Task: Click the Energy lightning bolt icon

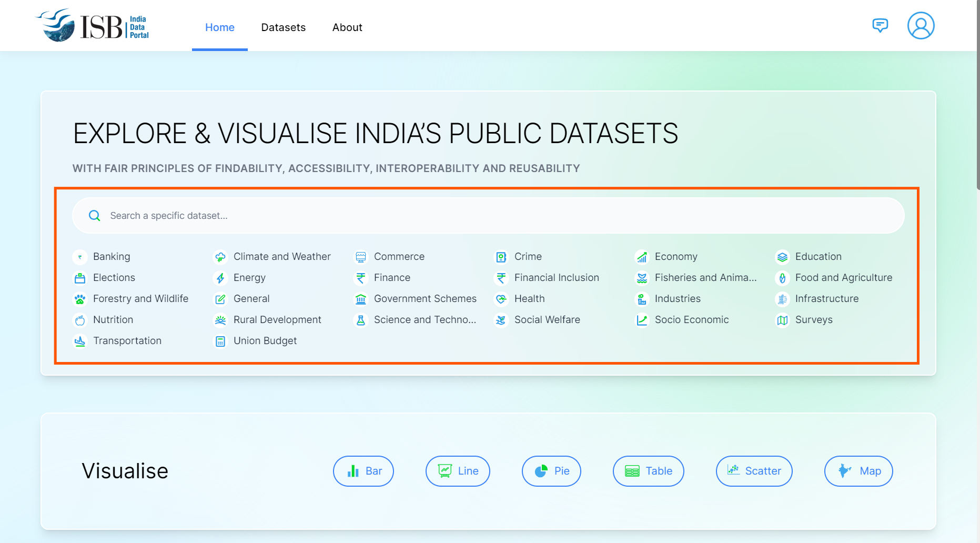Action: 220,278
